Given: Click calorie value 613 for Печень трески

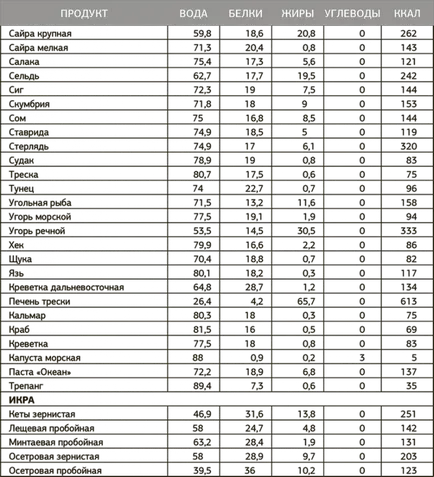Looking at the screenshot, I should coord(409,302).
